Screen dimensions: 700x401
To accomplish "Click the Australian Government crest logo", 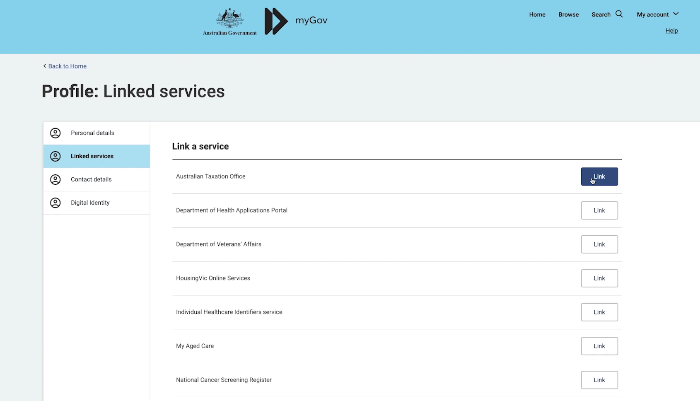I will [x=229, y=21].
